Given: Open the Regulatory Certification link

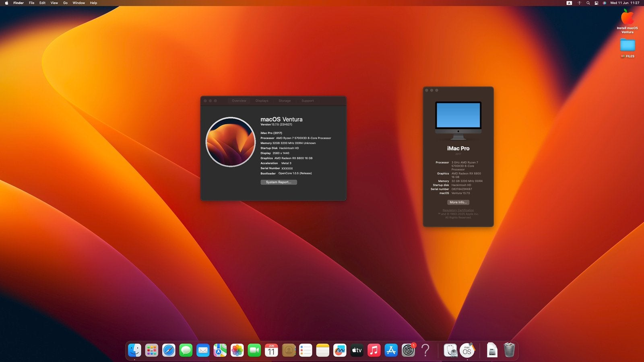Looking at the screenshot, I should click(x=458, y=210).
